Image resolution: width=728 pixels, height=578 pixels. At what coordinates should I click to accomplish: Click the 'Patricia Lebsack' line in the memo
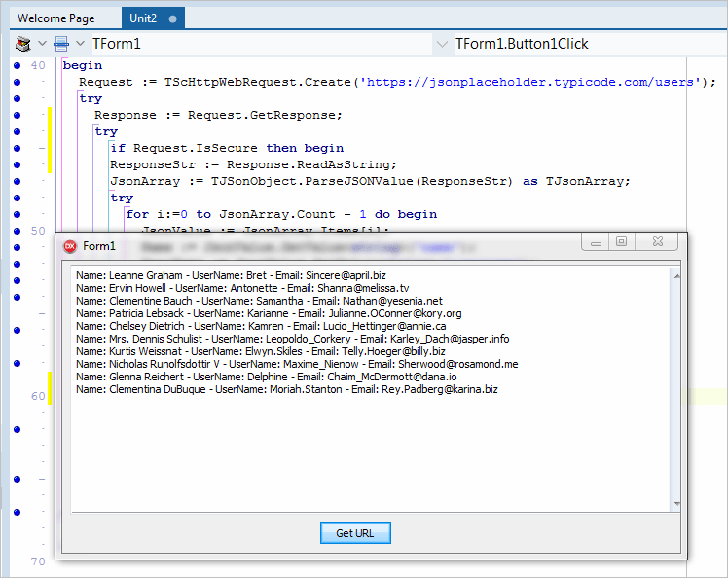point(269,313)
